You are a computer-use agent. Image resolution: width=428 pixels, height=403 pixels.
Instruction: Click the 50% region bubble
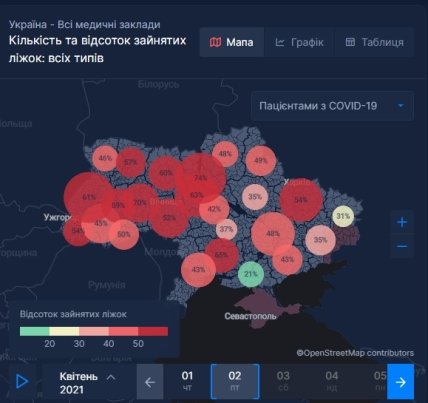[124, 234]
